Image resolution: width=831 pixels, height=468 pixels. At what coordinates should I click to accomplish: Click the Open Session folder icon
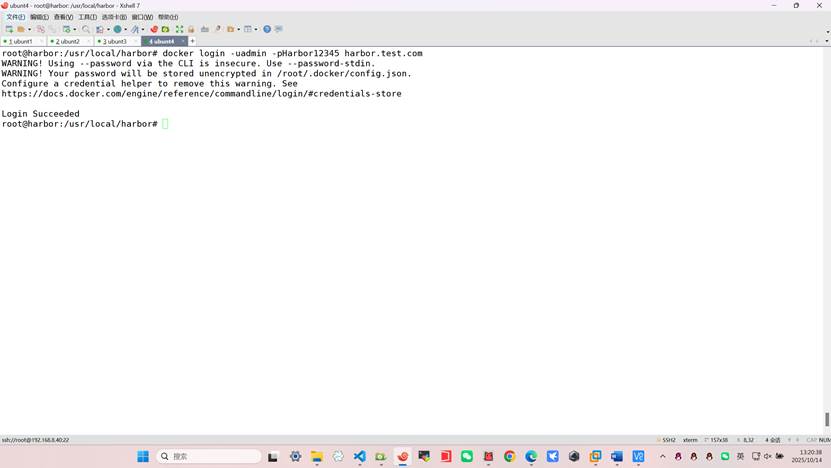tap(21, 29)
